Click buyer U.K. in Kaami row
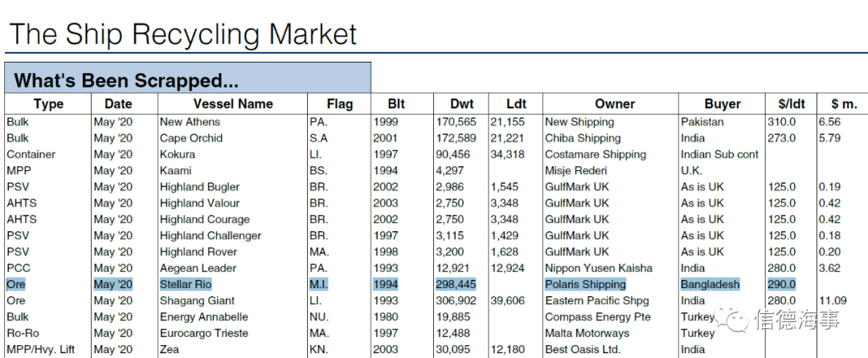Image resolution: width=868 pixels, height=358 pixels. pos(691,171)
